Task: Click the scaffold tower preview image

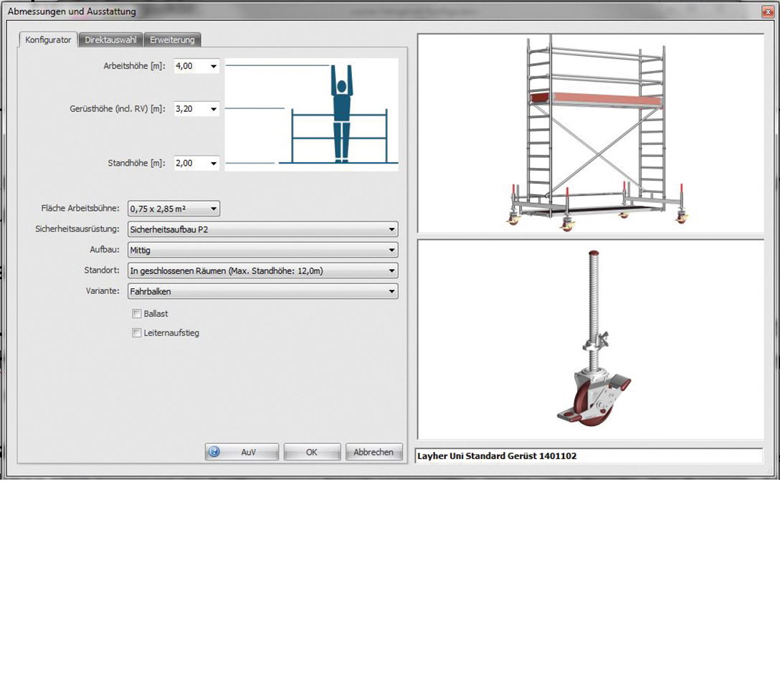Action: (591, 133)
